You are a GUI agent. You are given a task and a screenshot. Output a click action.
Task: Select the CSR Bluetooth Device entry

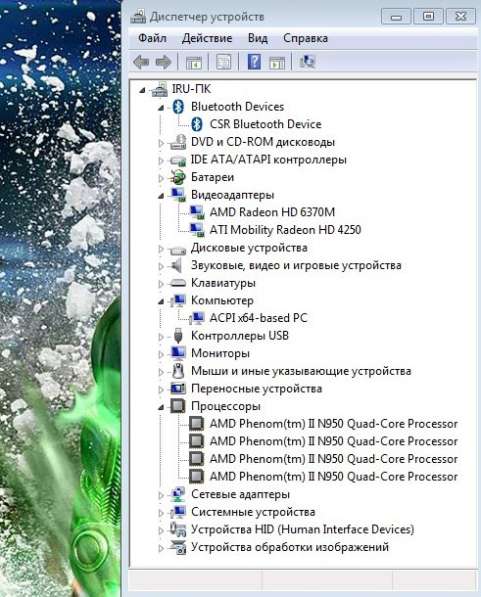tap(265, 124)
